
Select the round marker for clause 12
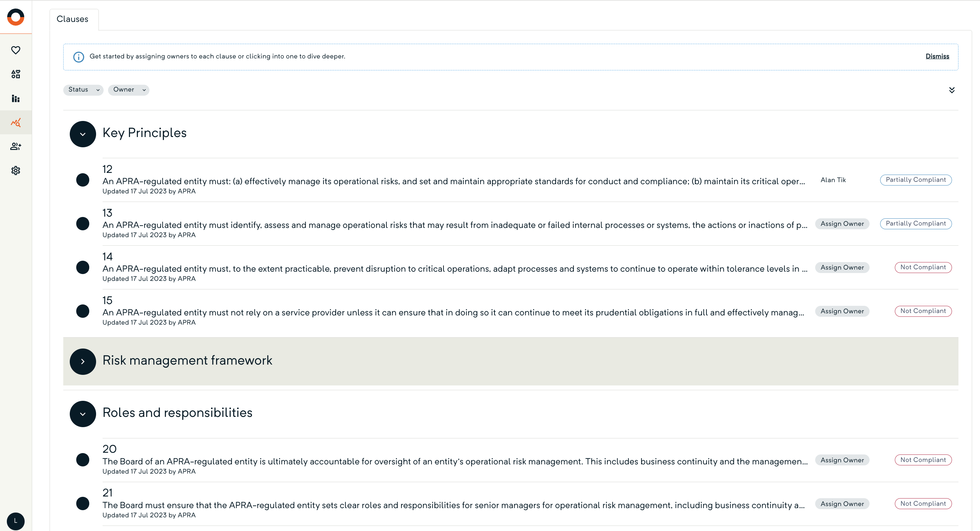(82, 180)
